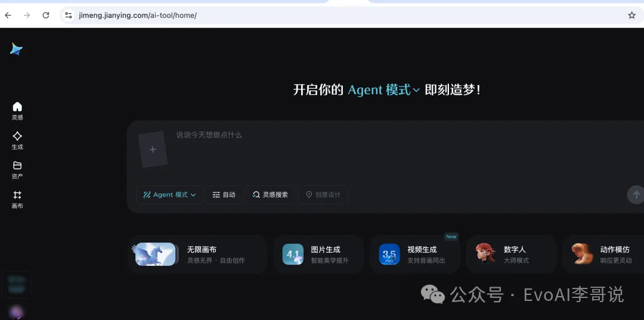This screenshot has height=320, width=644.
Task: Open the 资产 folder sidebar item
Action: [x=17, y=170]
